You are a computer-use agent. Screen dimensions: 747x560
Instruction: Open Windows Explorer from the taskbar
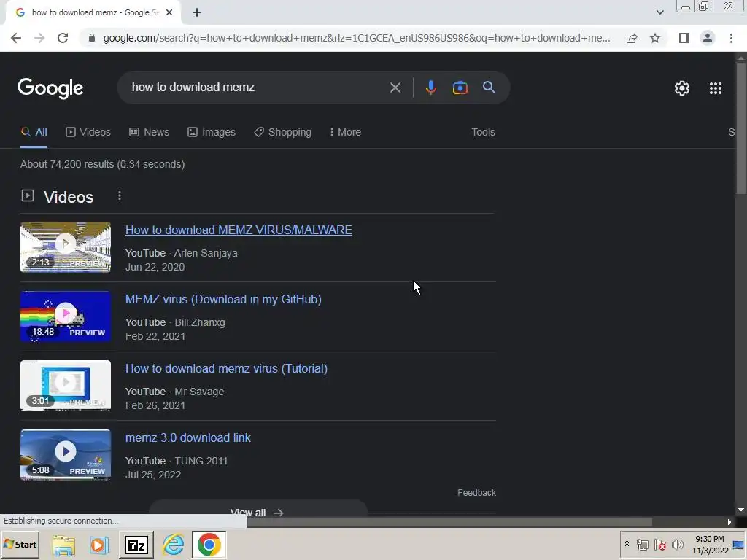point(63,545)
